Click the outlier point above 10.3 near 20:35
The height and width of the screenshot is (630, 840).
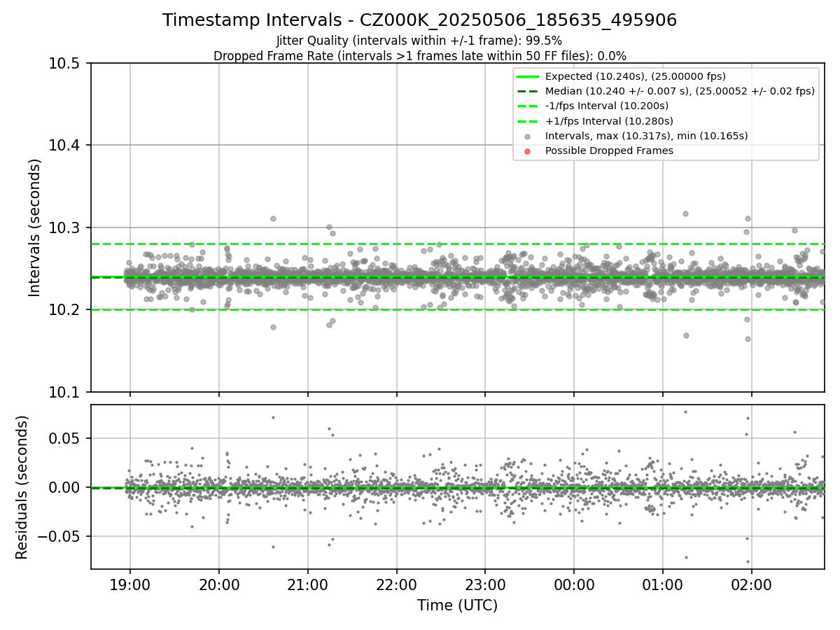point(273,218)
